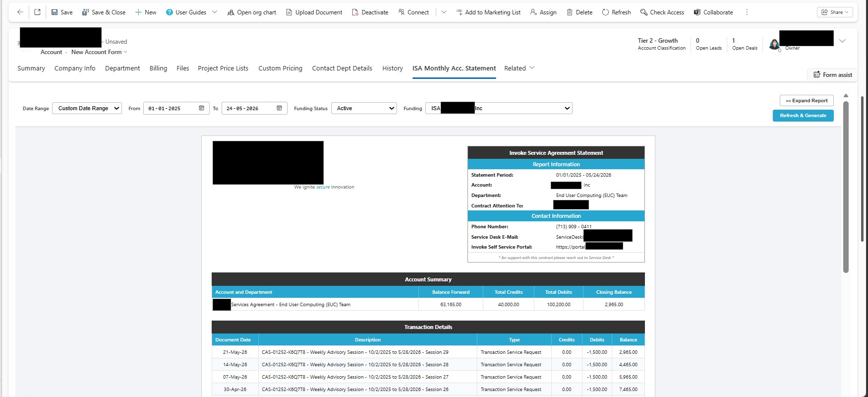868x397 pixels.
Task: Open calendar picker for From date
Action: (201, 108)
